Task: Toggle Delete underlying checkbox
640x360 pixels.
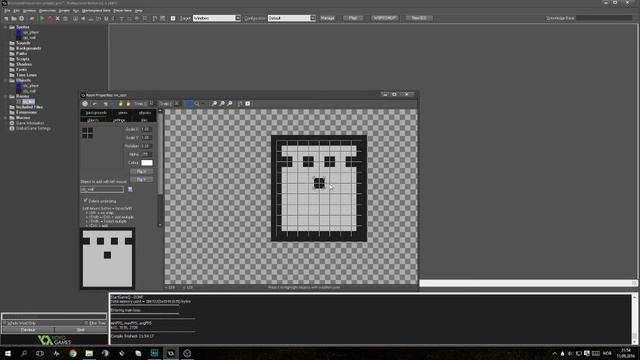Action: [85, 201]
